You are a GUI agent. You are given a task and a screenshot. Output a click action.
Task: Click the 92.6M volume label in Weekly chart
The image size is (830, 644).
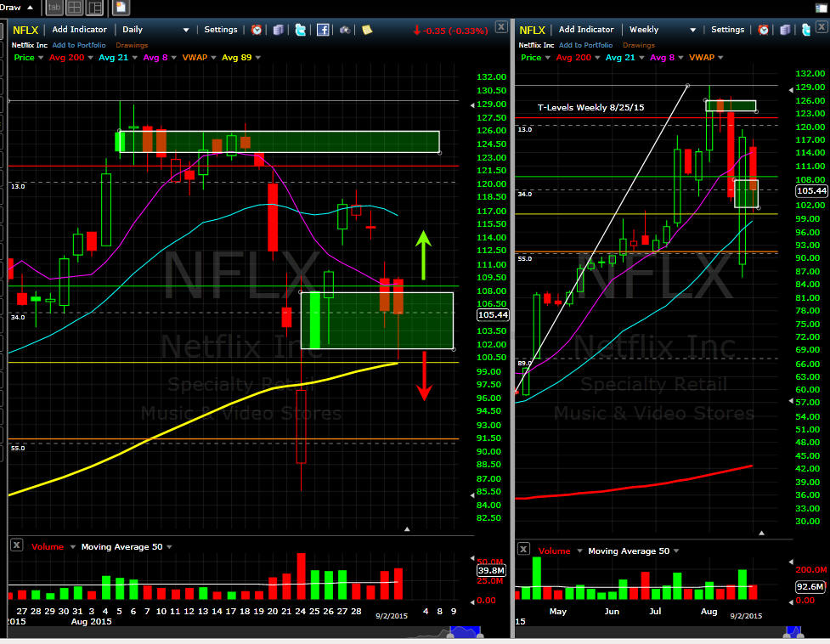(811, 586)
